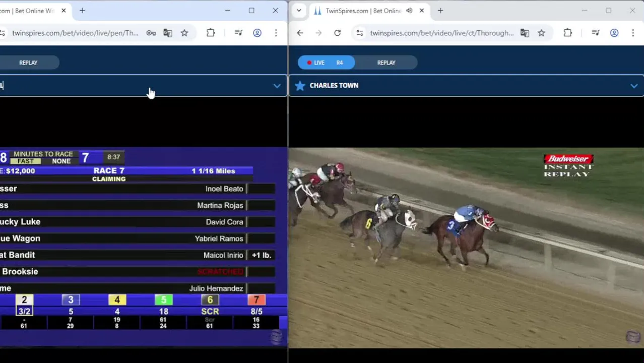Click the right window's twinspires.com URL

click(x=442, y=33)
